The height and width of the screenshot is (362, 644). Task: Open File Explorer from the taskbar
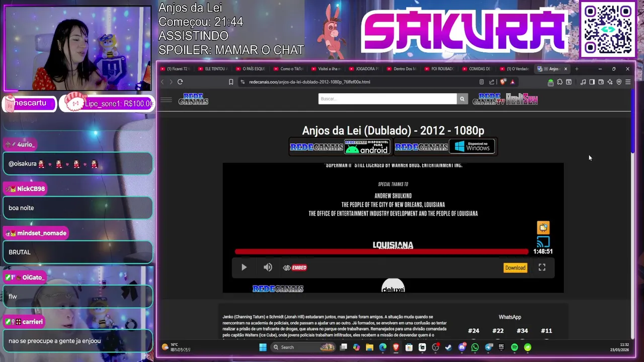coord(369,347)
